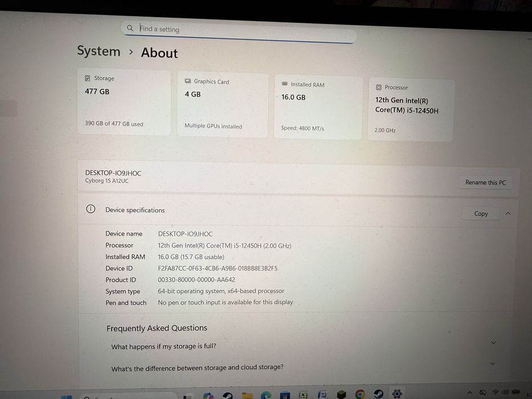Click the '64-bit operating system' value
Screen dimensions: 532x399
[221, 291]
